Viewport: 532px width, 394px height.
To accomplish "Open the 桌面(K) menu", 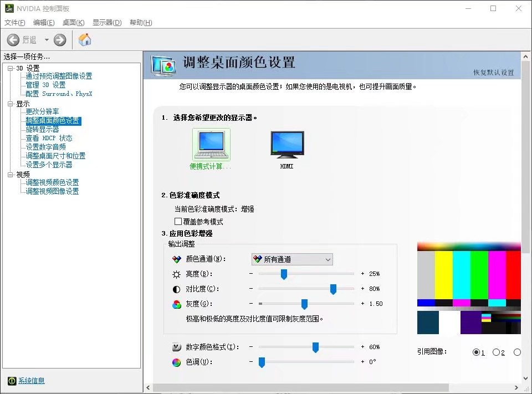I will coord(73,22).
